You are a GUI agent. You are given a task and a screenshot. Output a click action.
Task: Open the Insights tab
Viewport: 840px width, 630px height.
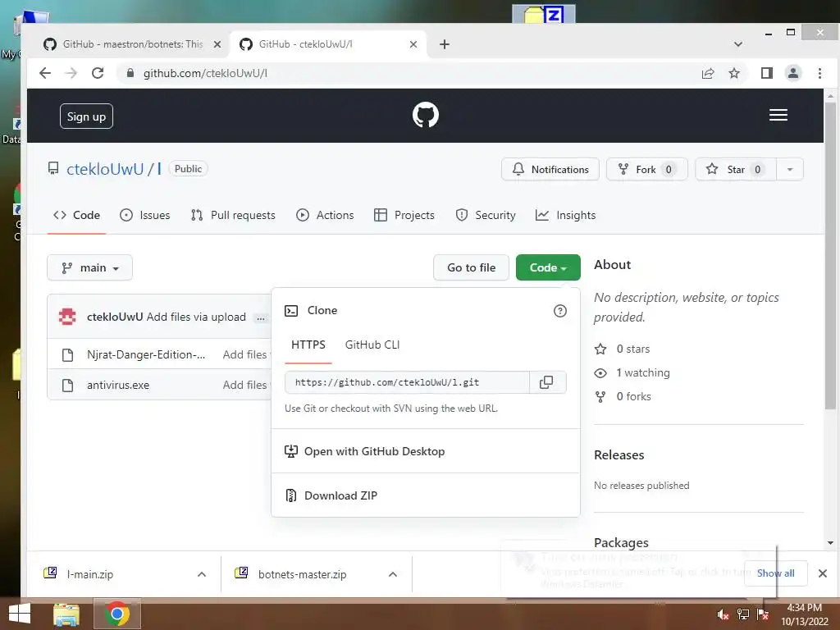[x=565, y=216]
